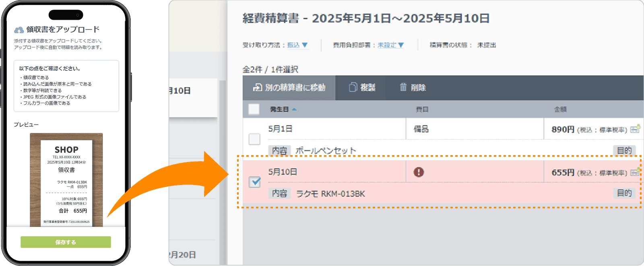
Task: Open the 費用負担部署 未設定 dropdown
Action: point(390,45)
